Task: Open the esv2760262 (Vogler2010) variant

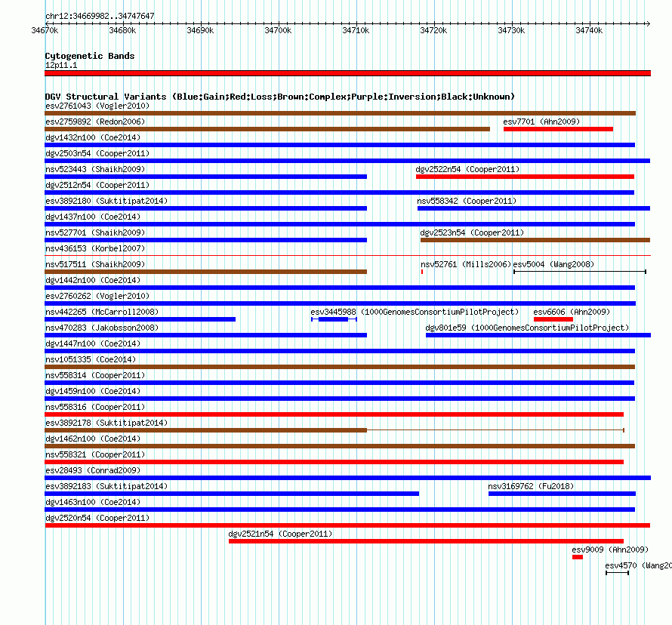Action: [x=341, y=303]
